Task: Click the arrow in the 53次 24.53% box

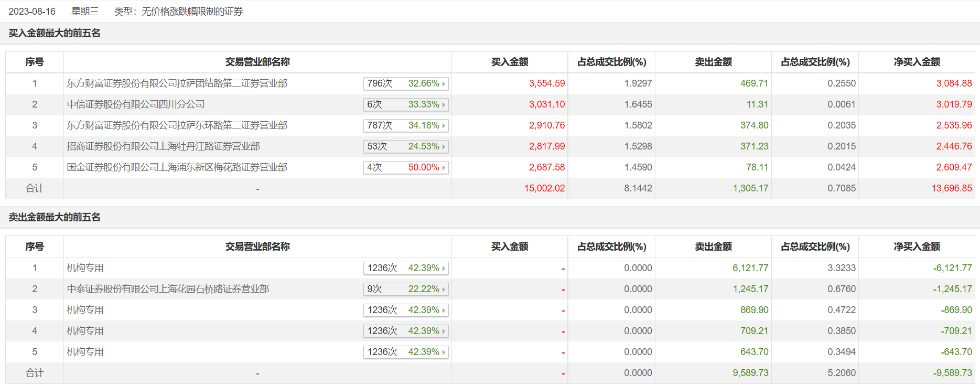Action: pyautogui.click(x=444, y=147)
